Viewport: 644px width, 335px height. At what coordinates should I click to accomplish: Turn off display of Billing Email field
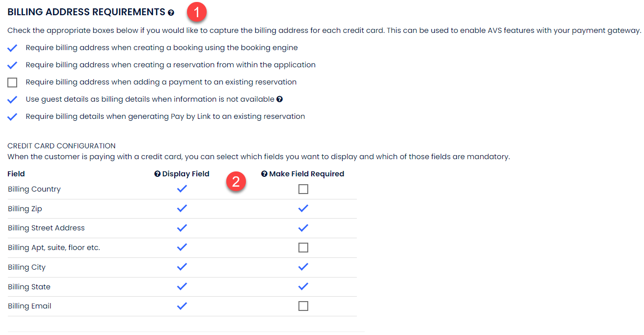(x=182, y=306)
